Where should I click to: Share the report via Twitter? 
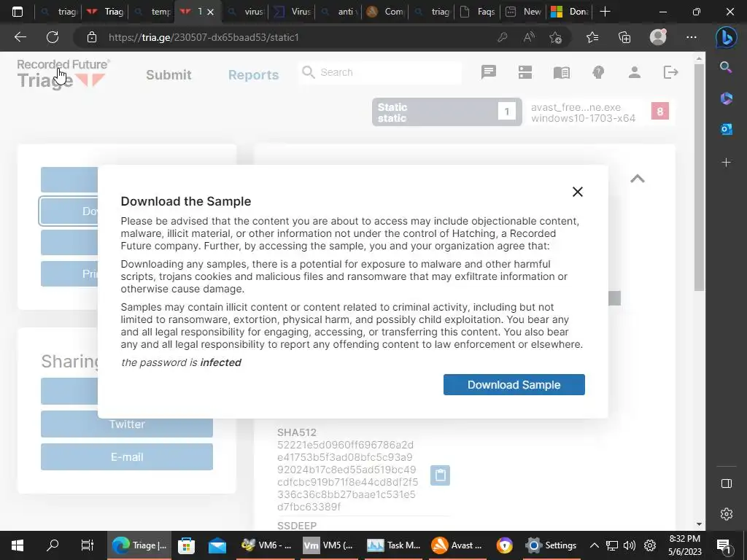coord(127,424)
